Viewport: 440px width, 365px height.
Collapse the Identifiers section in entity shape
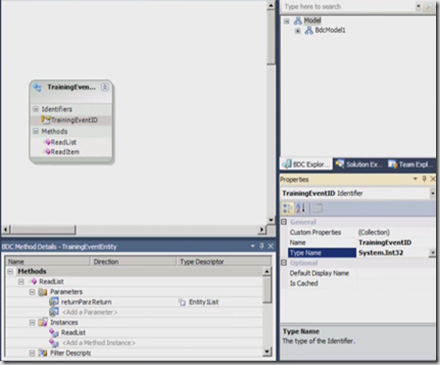[36, 109]
